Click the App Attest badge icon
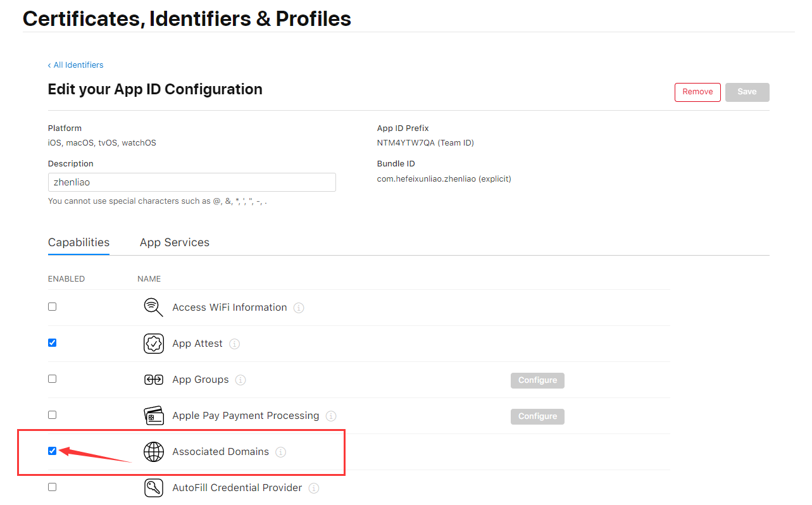The height and width of the screenshot is (505, 812). click(x=153, y=344)
